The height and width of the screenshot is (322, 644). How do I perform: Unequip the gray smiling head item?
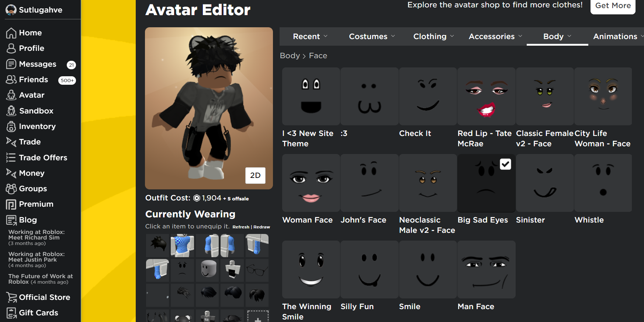[207, 270]
